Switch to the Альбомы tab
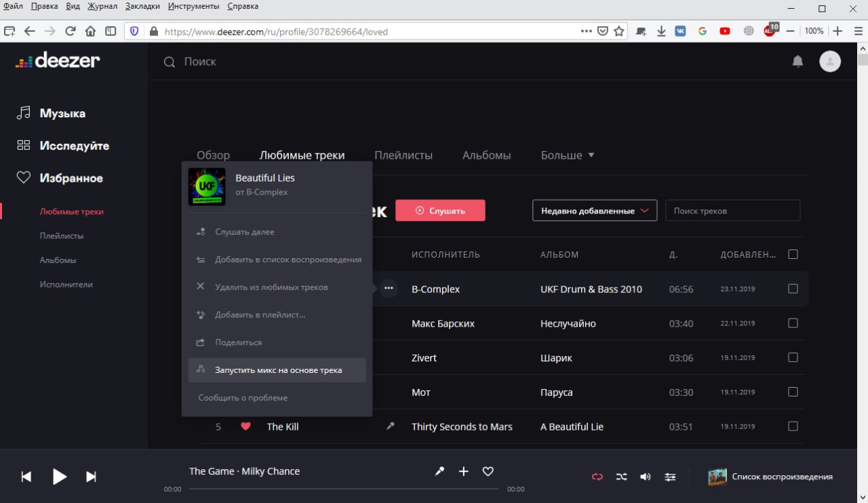The height and width of the screenshot is (503, 868). (487, 155)
